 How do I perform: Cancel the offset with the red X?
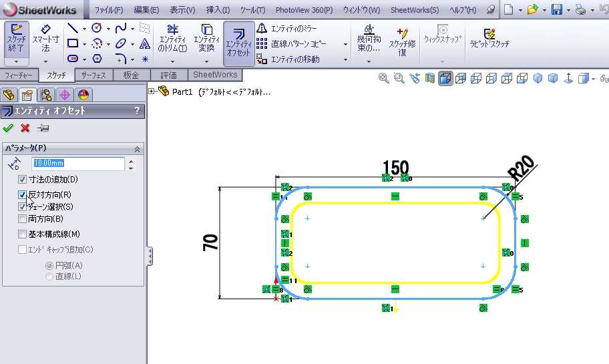coord(25,128)
